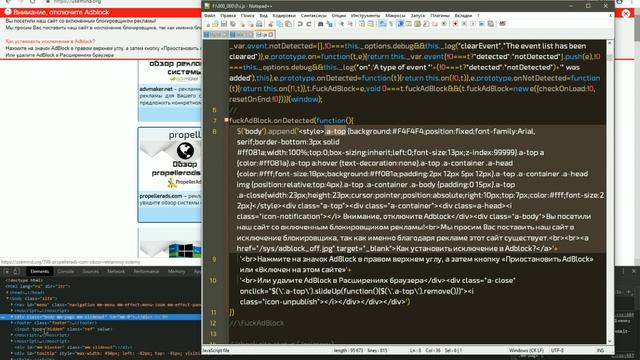Screen dimensions: 640x360
Task: Click line number 8 in Notepad++ margin
Action: (x=214, y=131)
